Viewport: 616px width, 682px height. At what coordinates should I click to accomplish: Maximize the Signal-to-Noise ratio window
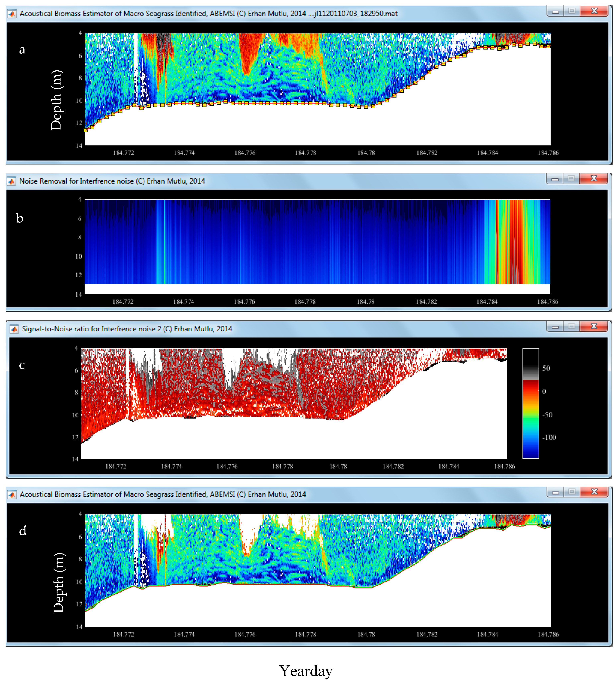tap(571, 326)
